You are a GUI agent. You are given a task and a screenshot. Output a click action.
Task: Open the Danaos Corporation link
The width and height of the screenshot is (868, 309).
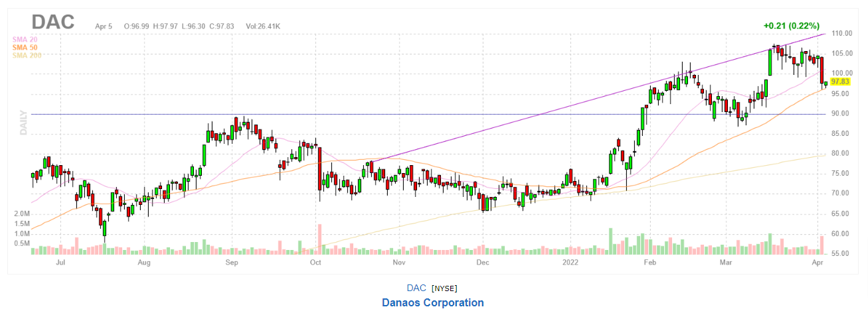[x=433, y=302]
